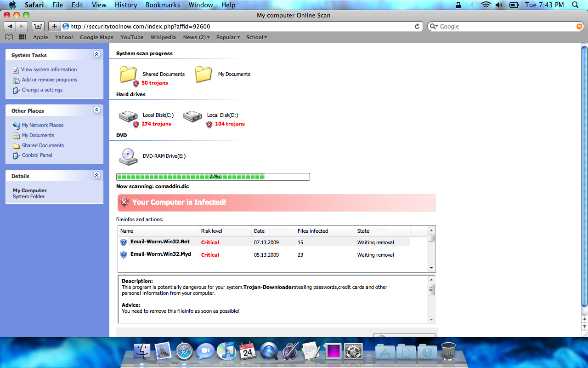Click the Local Disk(C:) drive icon
The width and height of the screenshot is (588, 368).
coord(128,116)
